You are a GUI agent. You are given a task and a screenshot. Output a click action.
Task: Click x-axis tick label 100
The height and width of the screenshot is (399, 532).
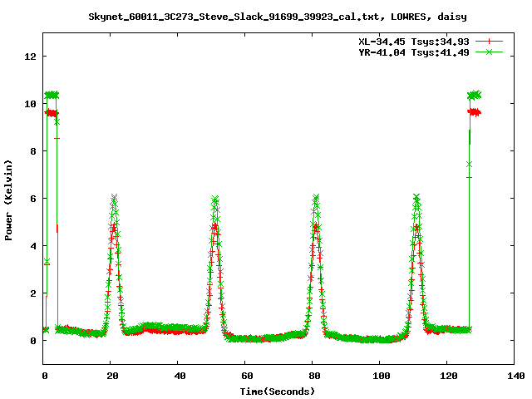[382, 376]
